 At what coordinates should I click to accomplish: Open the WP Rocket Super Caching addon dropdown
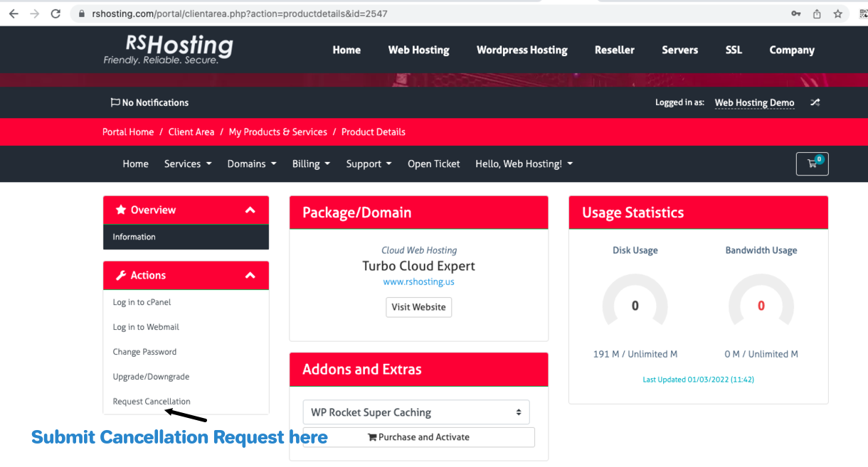416,412
